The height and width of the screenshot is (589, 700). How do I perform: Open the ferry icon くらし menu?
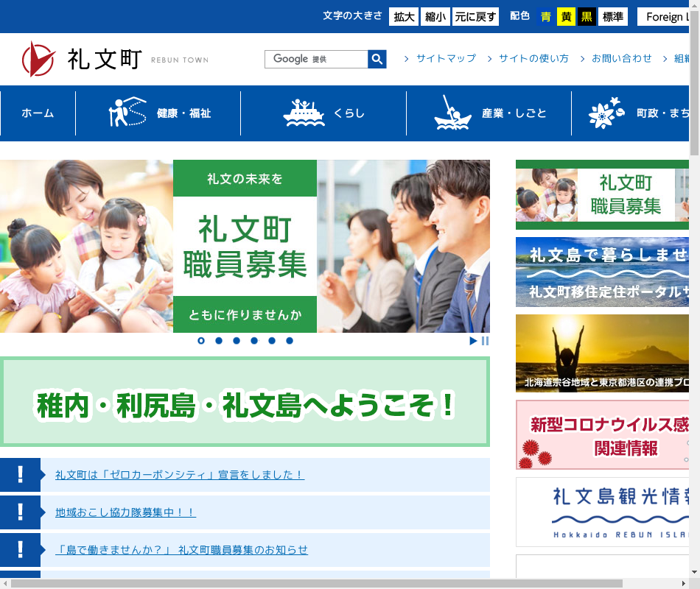point(323,113)
